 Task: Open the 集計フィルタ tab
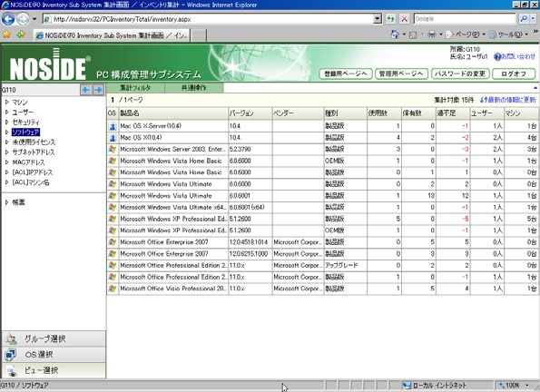click(135, 88)
